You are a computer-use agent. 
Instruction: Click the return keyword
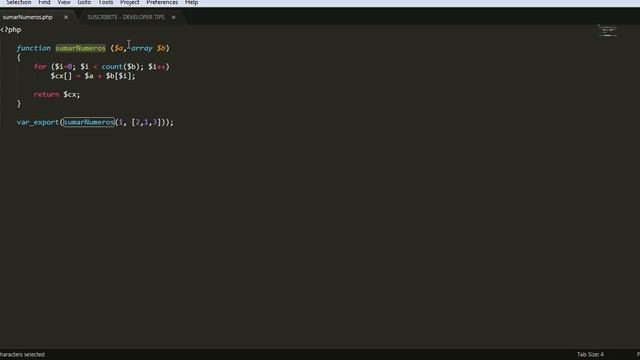coord(47,94)
